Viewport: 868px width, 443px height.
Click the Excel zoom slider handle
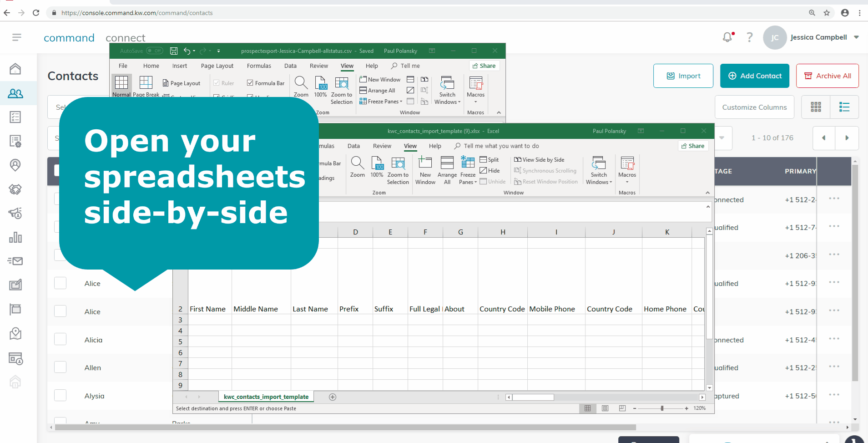(x=662, y=408)
